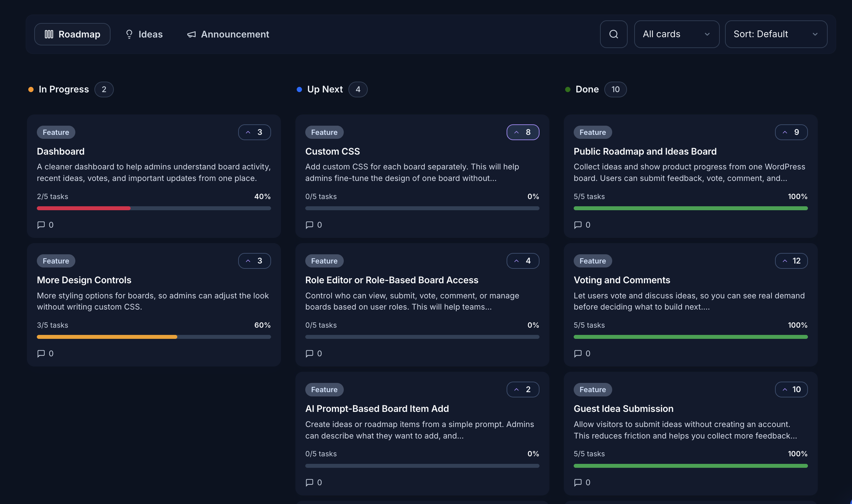Screen dimensions: 852x504
Task: Open the Guest Idea Submission title
Action: pyautogui.click(x=623, y=409)
